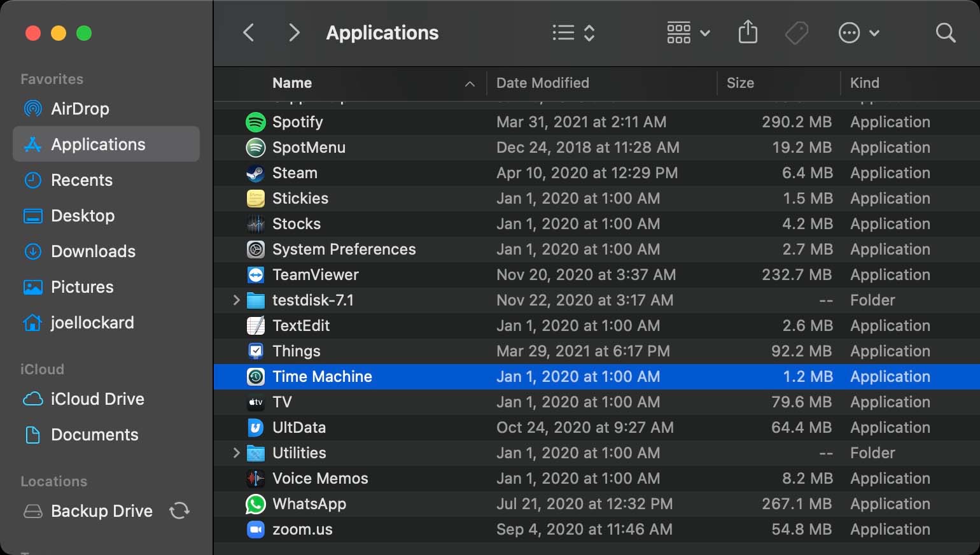
Task: Select the Things app icon
Action: coord(255,351)
